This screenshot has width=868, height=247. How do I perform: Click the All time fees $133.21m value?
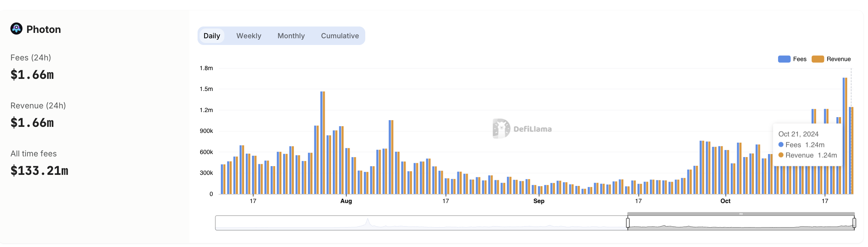coord(40,170)
